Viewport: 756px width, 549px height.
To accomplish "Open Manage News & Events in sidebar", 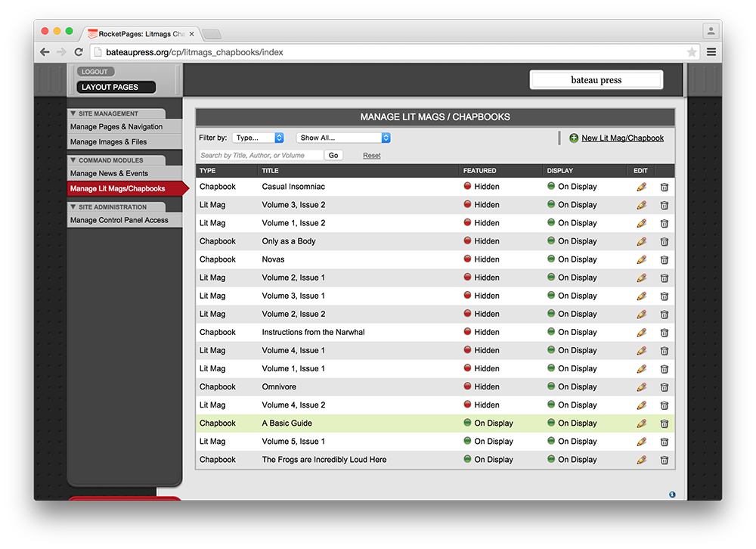I will coord(110,173).
